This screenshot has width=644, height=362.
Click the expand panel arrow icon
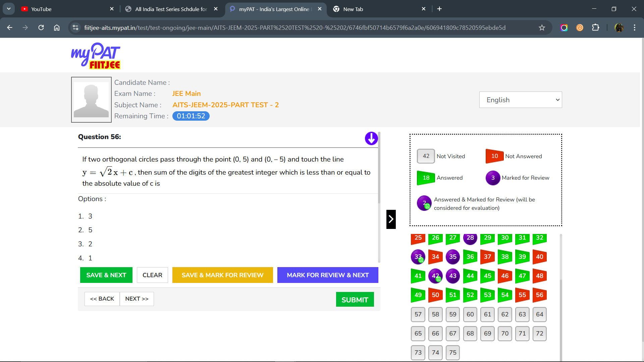tap(390, 219)
